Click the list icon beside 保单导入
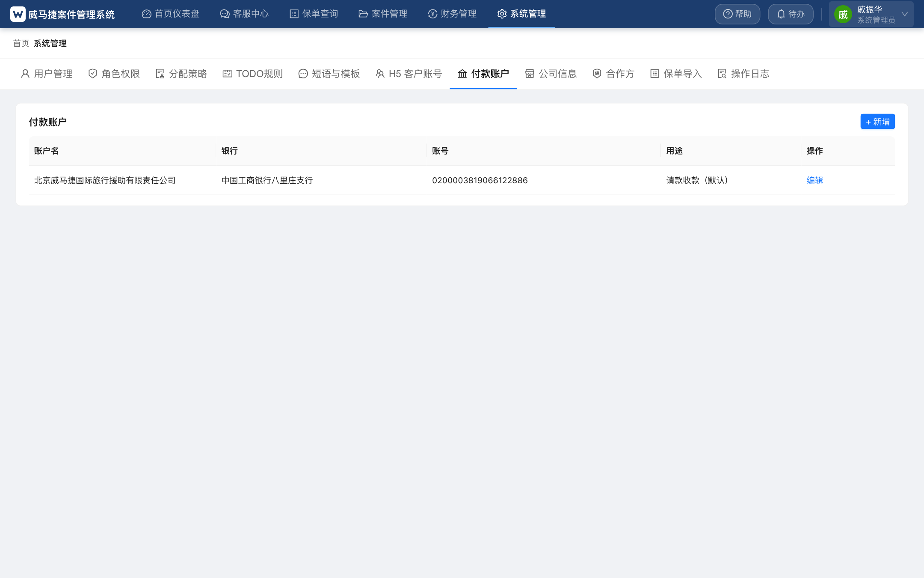The image size is (924, 578). [654, 74]
